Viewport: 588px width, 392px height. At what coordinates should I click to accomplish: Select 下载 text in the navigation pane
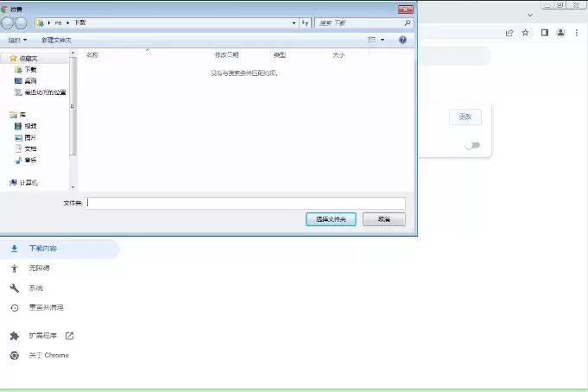[31, 69]
